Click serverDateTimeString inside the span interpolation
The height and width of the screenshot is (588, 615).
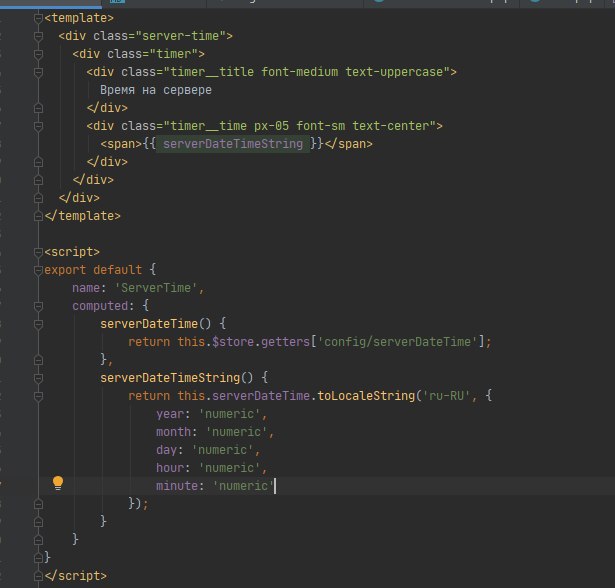pos(233,144)
